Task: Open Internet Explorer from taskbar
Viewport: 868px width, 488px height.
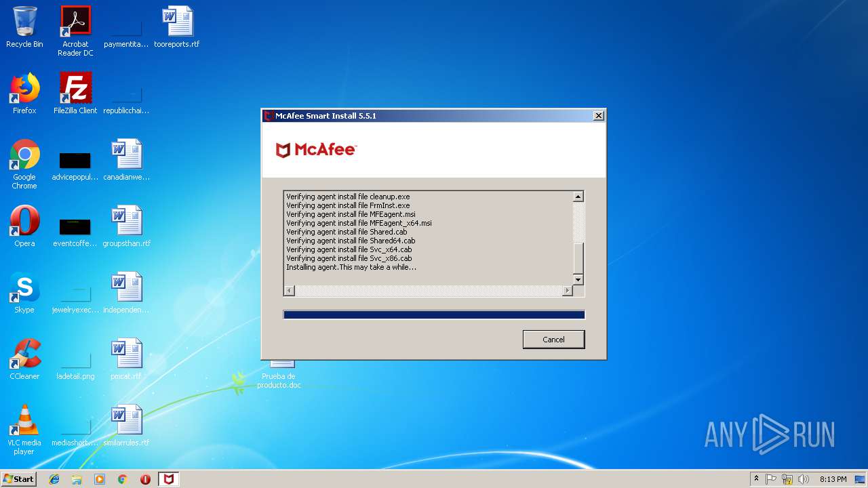Action: point(54,479)
